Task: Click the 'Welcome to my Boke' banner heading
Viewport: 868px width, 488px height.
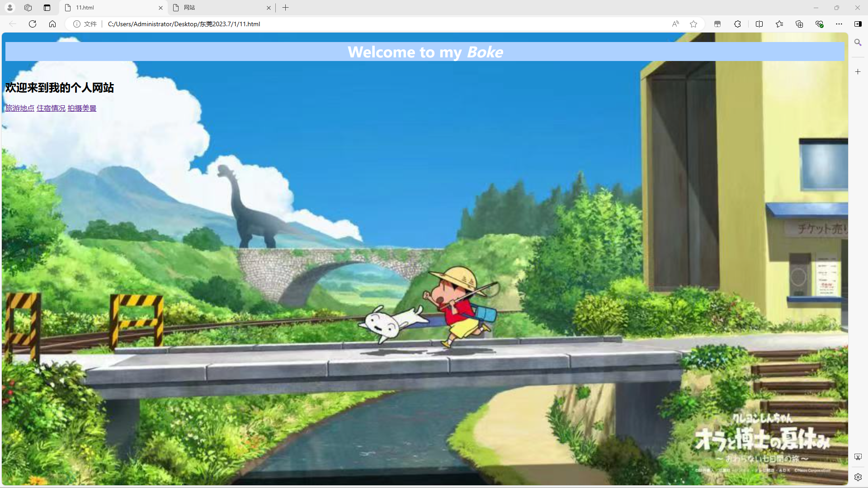Action: [425, 52]
